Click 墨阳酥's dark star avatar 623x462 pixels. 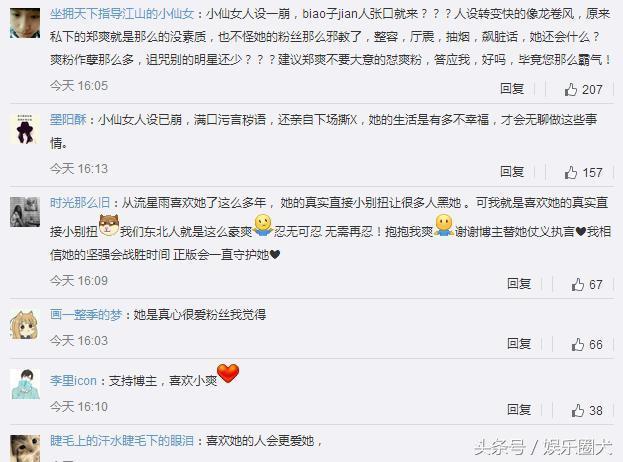pyautogui.click(x=25, y=129)
